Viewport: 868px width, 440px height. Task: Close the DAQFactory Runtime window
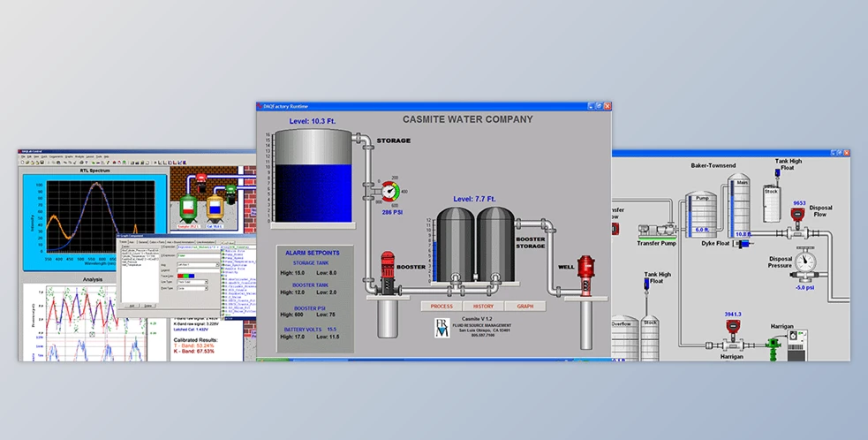608,106
